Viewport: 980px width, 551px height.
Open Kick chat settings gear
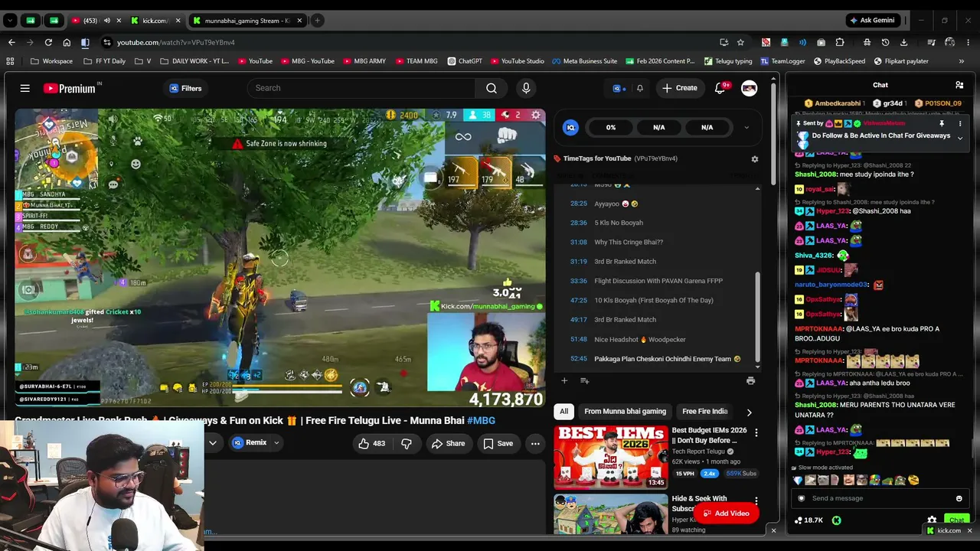(x=932, y=520)
